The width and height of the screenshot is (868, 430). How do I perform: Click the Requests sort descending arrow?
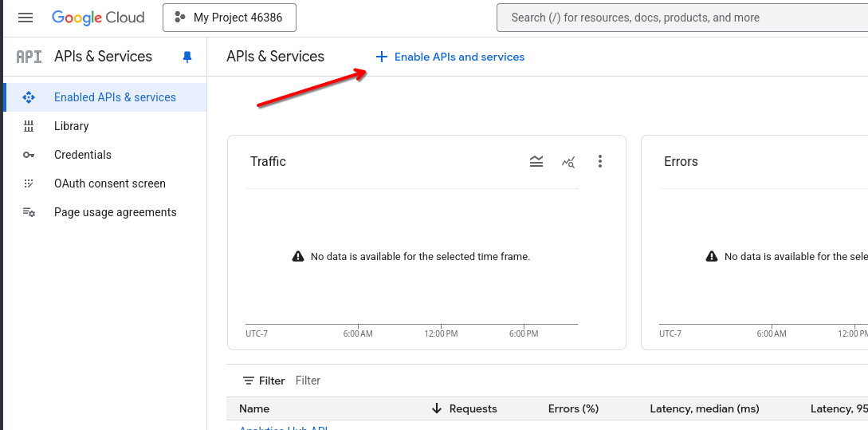[437, 409]
